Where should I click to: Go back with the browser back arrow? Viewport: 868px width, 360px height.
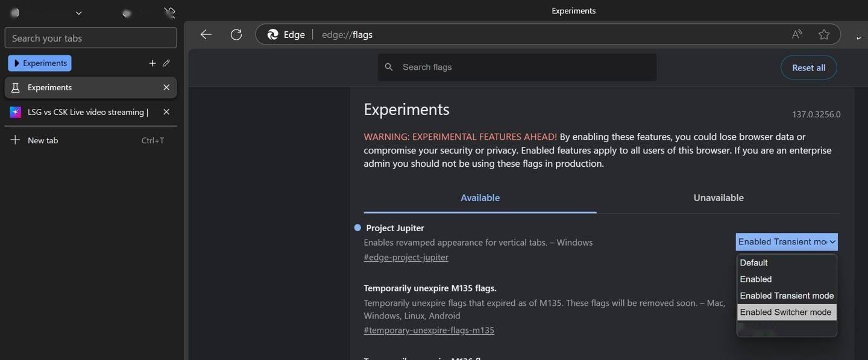point(206,34)
